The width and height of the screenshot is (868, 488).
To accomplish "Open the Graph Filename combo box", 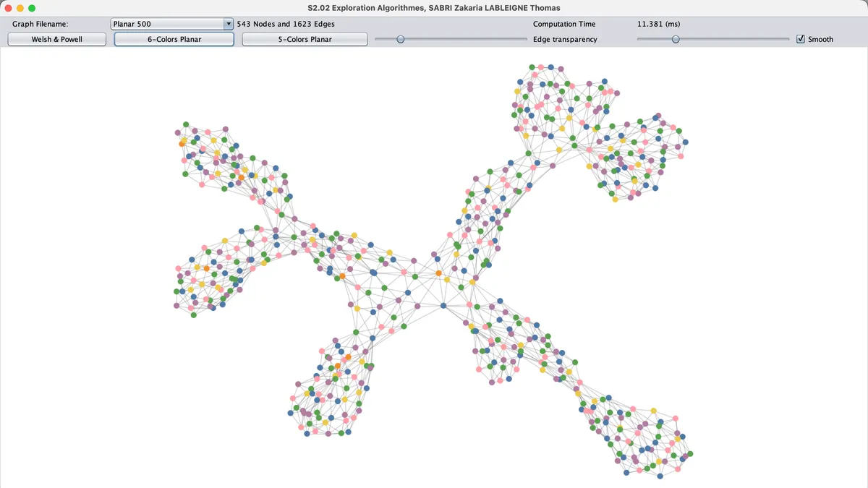I will coord(172,24).
